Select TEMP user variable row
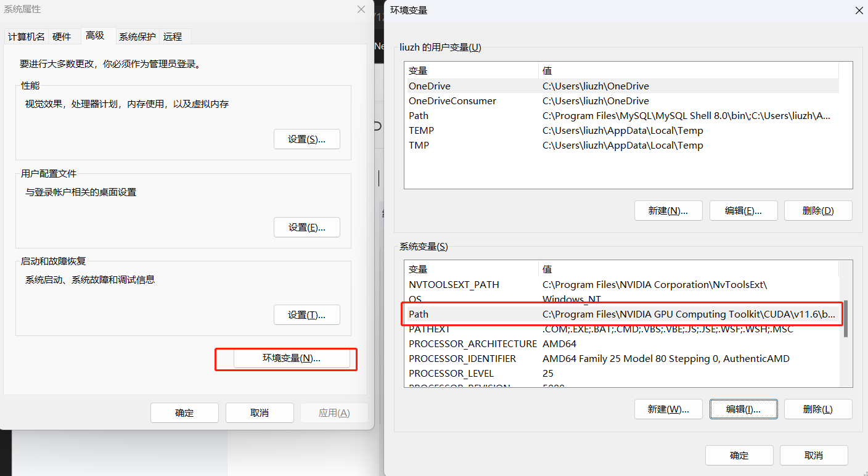Image resolution: width=868 pixels, height=476 pixels. pos(621,131)
